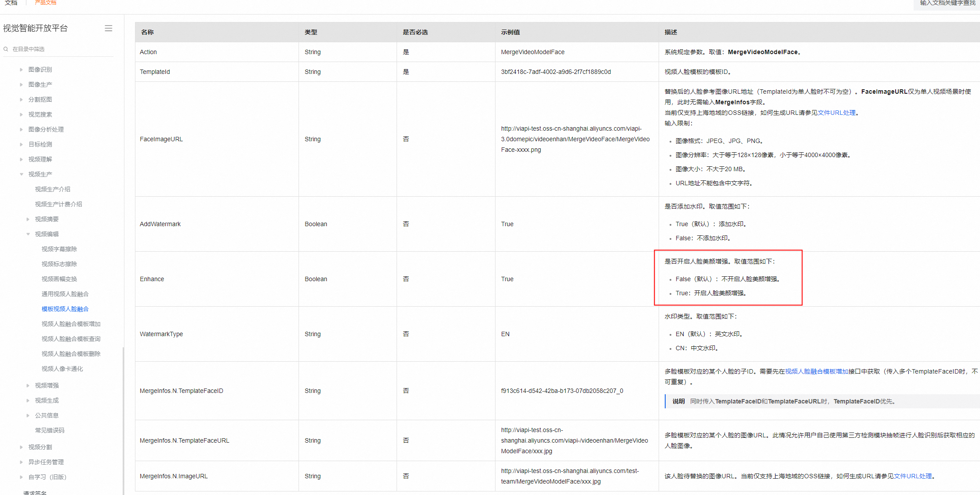
Task: Focus the 在目录中筛选 filter field
Action: pos(58,49)
